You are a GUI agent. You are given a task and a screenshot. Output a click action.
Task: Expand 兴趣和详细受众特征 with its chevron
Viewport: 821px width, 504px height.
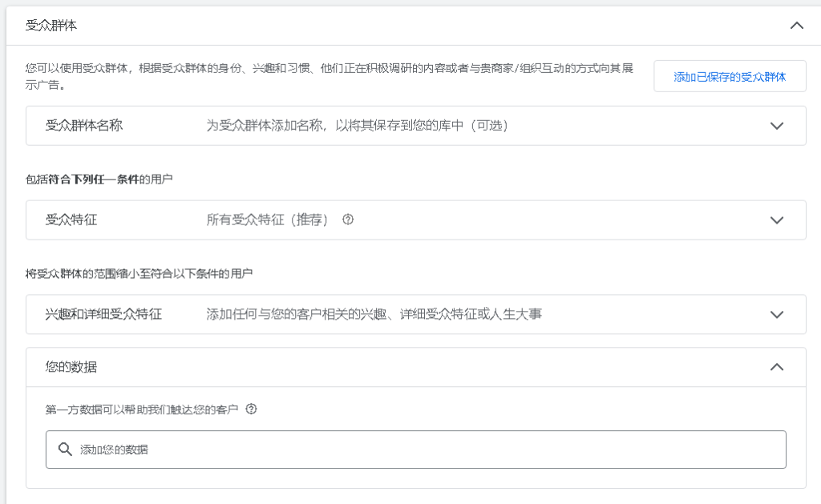(776, 315)
